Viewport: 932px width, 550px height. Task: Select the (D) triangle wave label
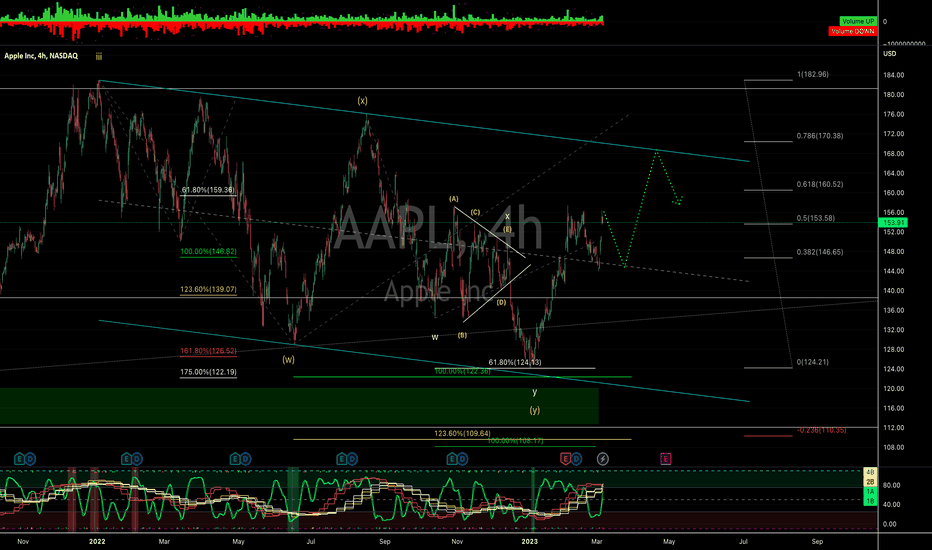pyautogui.click(x=501, y=302)
